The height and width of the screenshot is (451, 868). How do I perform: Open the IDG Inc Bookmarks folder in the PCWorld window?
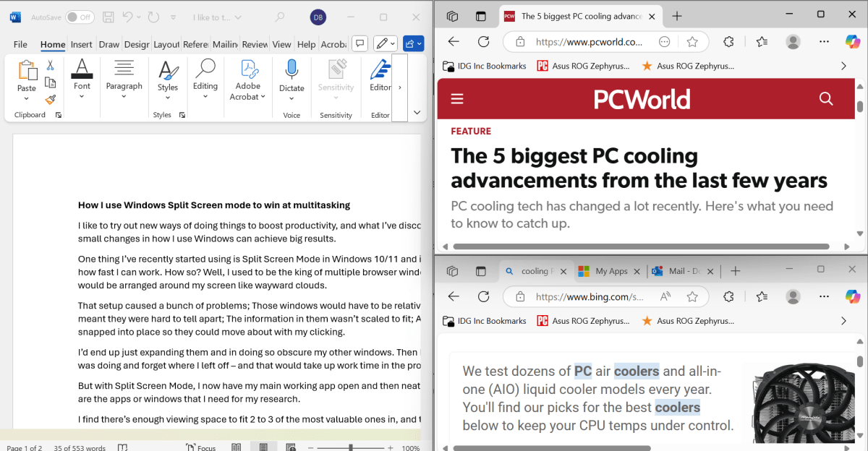coord(485,66)
